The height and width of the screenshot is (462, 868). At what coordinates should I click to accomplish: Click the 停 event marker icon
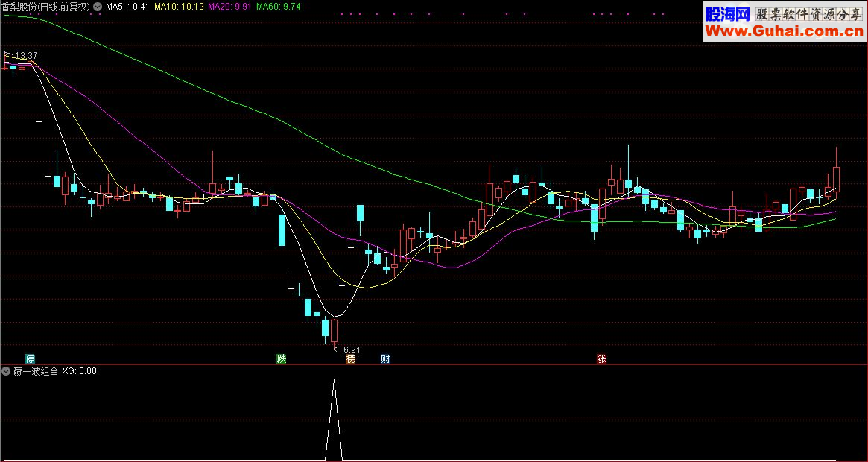point(30,358)
